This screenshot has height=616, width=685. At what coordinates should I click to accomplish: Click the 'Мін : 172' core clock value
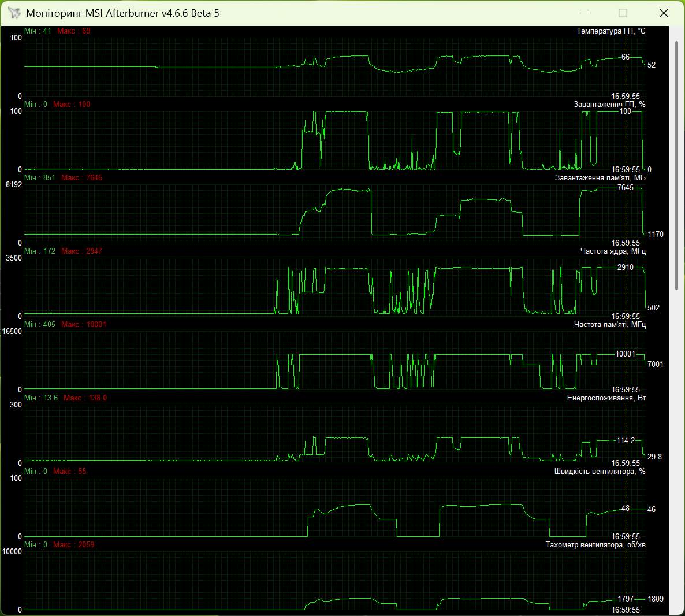40,251
